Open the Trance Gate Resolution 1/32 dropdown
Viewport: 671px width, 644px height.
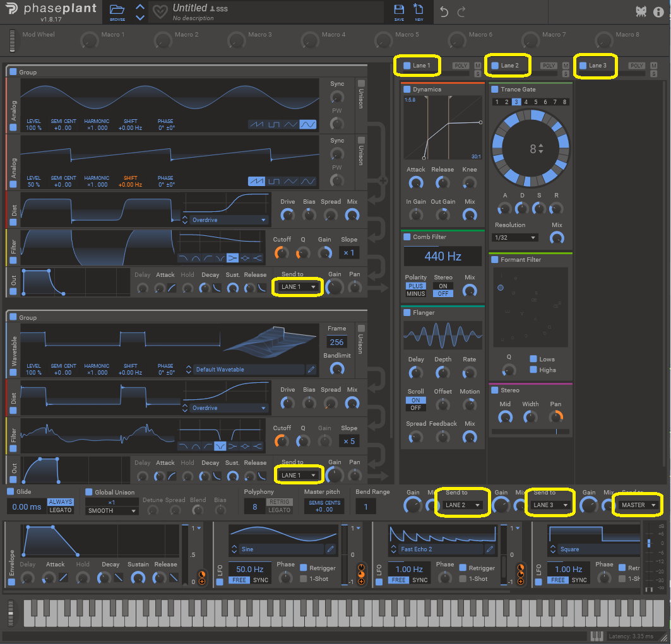click(515, 237)
